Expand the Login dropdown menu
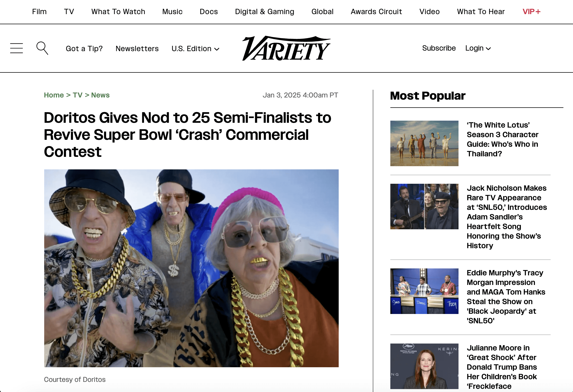Image resolution: width=573 pixels, height=392 pixels. pyautogui.click(x=478, y=48)
